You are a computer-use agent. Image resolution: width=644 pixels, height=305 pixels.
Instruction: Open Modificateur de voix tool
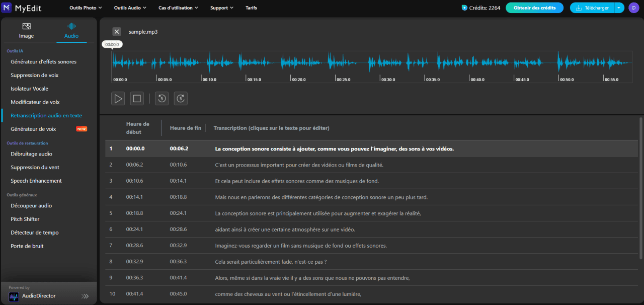[35, 102]
